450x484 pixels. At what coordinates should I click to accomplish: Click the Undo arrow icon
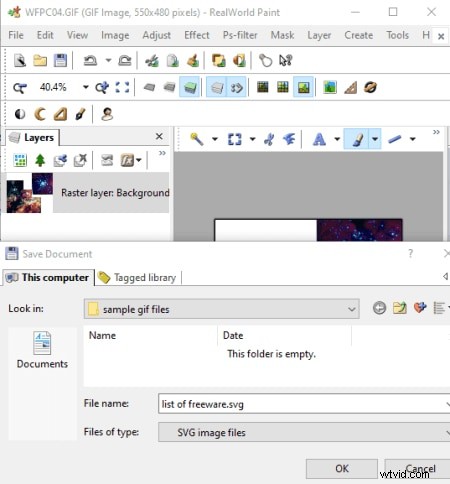pos(90,61)
